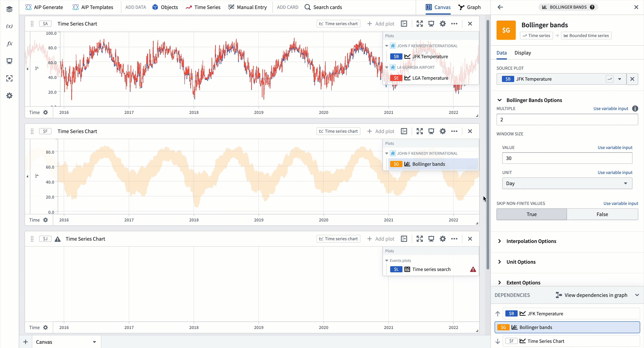
Task: Enable Use variable input for Multiple
Action: coord(611,109)
